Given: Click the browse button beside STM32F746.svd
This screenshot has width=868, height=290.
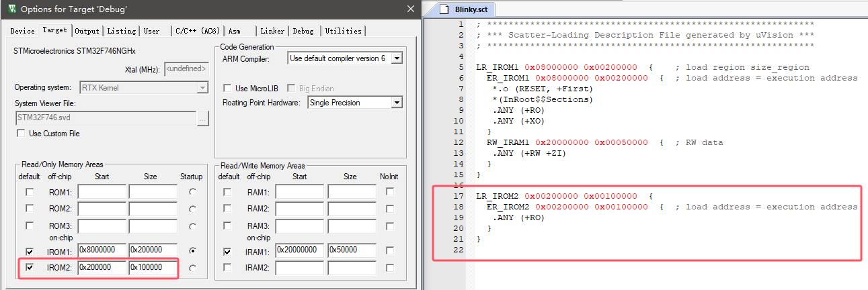Looking at the screenshot, I should pyautogui.click(x=203, y=118).
